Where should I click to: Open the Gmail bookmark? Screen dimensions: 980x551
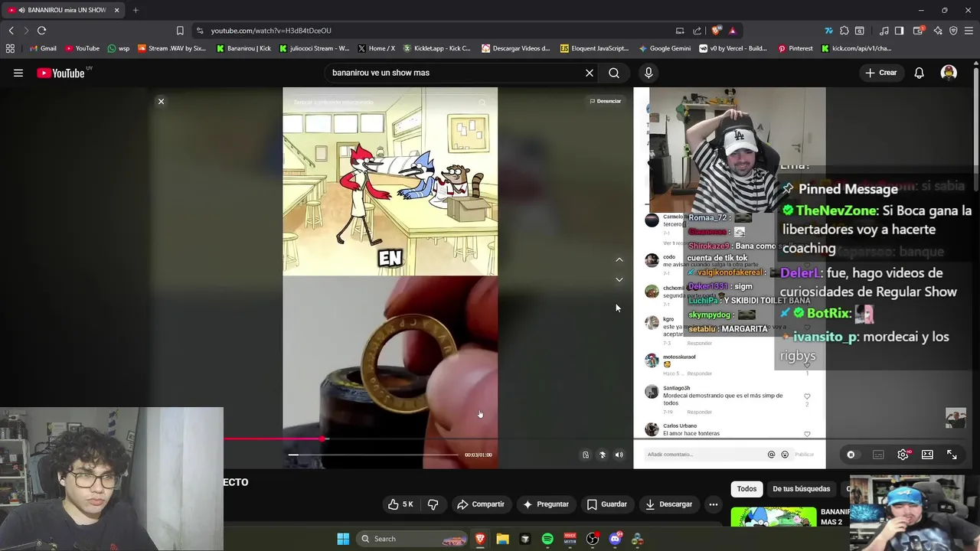point(42,48)
